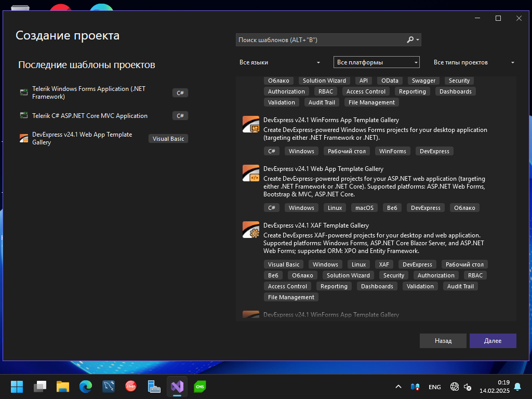
Task: Open the green CMS app in taskbar
Action: pos(200,387)
